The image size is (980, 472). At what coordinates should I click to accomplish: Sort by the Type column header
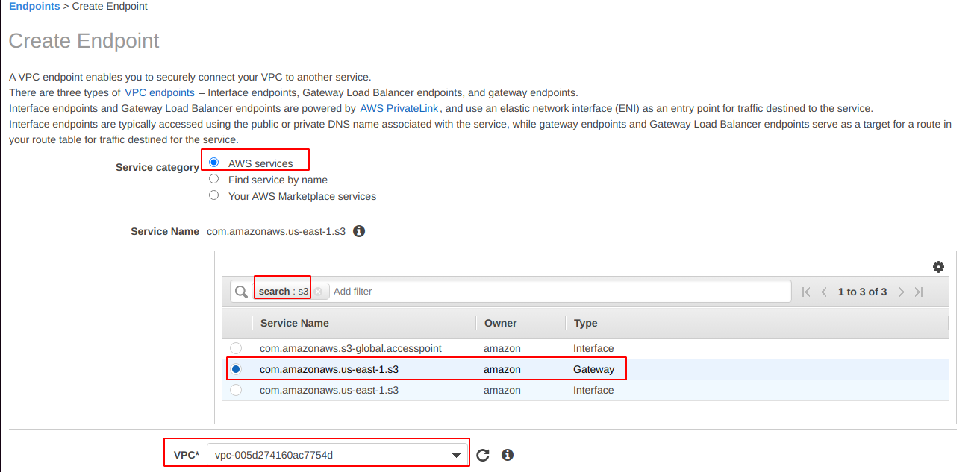tap(585, 323)
